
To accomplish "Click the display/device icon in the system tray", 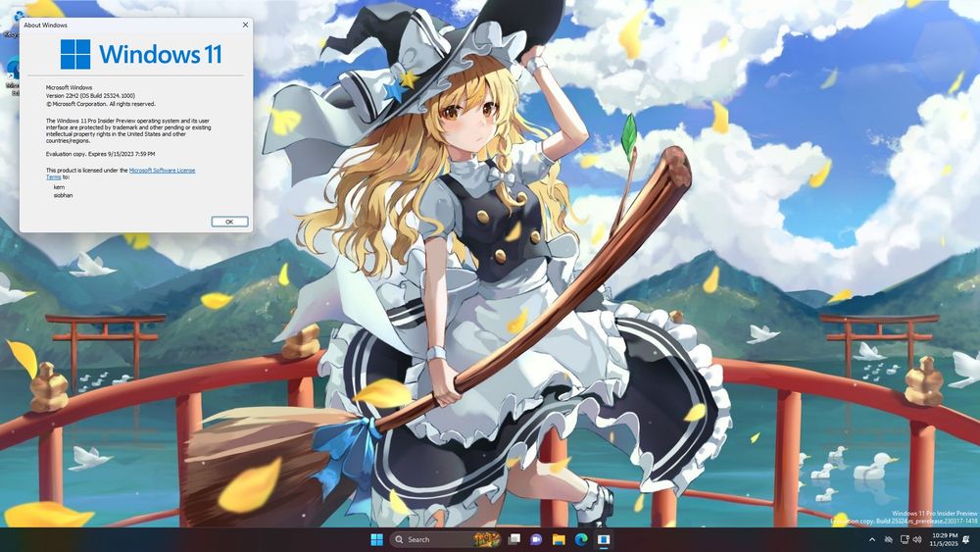I will (904, 539).
